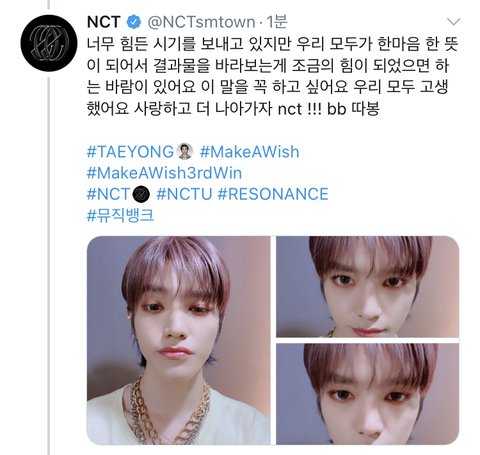Open the #NCTU hashtag
480x455 pixels.
184,194
